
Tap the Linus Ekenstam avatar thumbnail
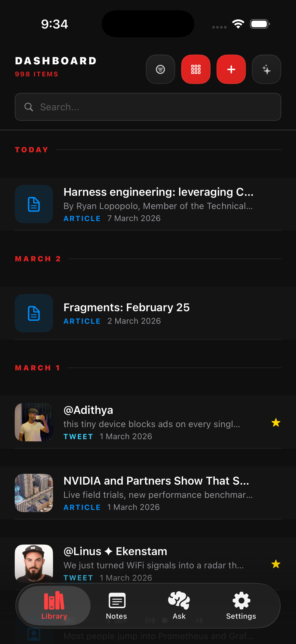click(x=34, y=563)
